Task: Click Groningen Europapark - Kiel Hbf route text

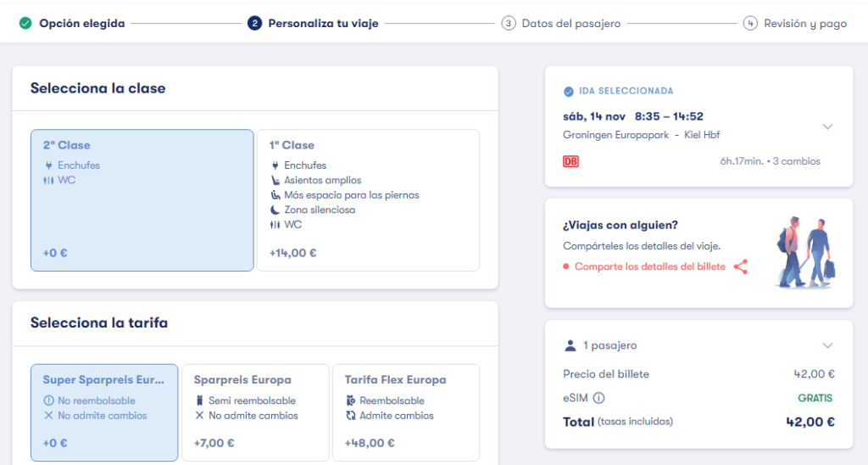Action: point(642,135)
